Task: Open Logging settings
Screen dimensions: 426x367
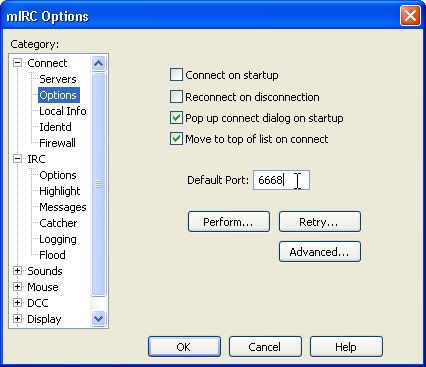Action: click(x=58, y=239)
